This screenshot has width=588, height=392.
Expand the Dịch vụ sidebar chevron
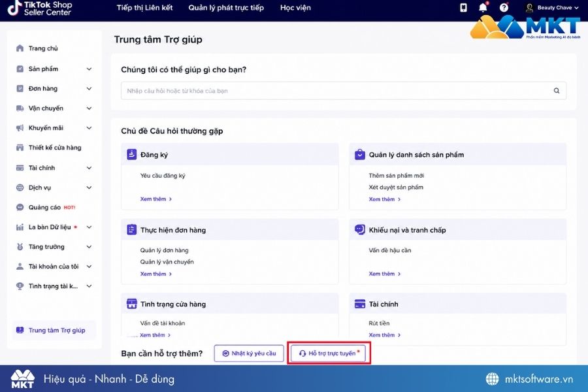(90, 188)
